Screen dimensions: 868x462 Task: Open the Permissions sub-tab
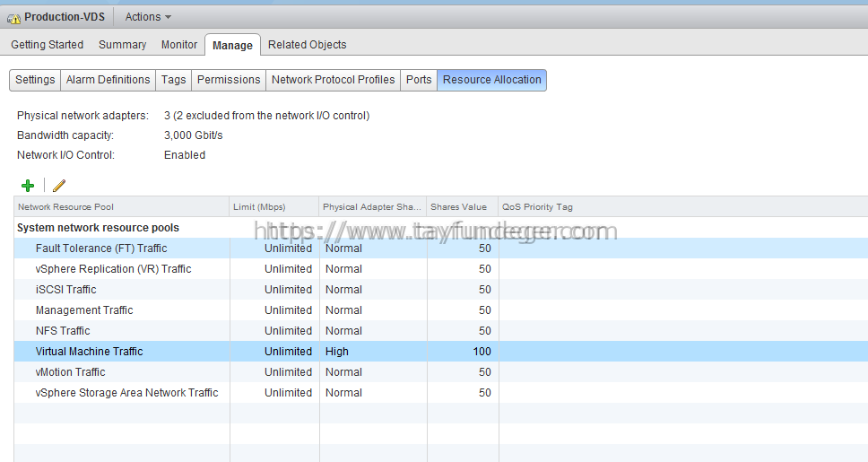229,80
